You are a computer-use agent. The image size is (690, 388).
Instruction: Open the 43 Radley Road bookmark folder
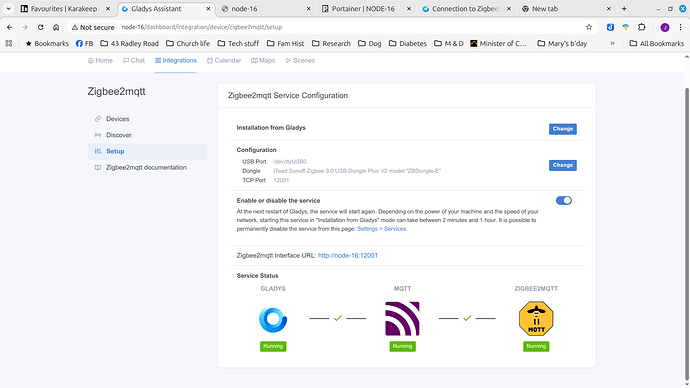tap(129, 44)
